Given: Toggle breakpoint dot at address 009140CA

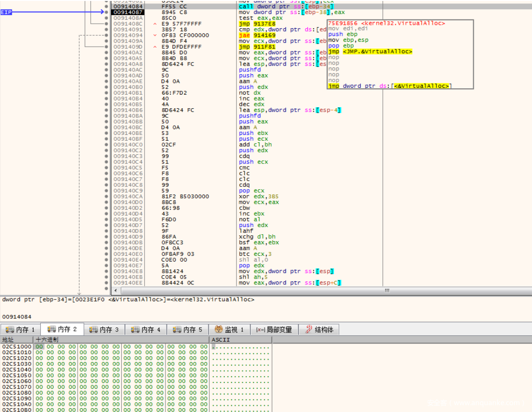Looking at the screenshot, I should [x=106, y=197].
